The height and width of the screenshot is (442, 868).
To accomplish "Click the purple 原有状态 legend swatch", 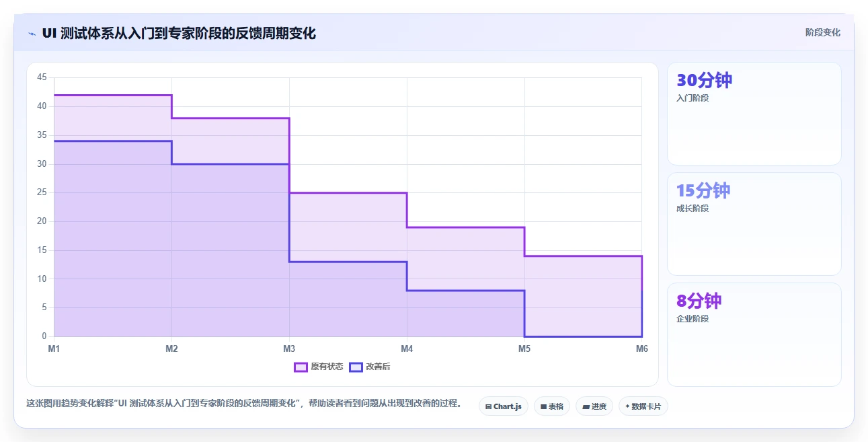I will tap(301, 367).
